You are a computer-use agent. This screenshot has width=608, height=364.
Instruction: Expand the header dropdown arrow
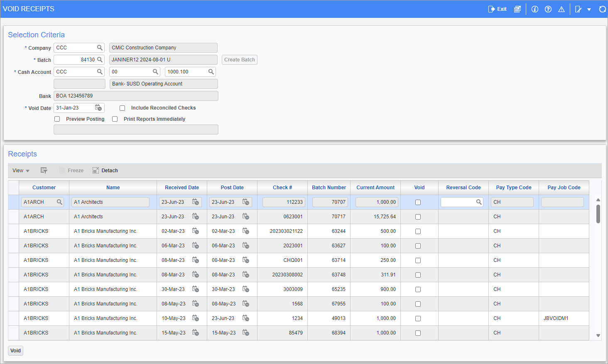coord(589,10)
